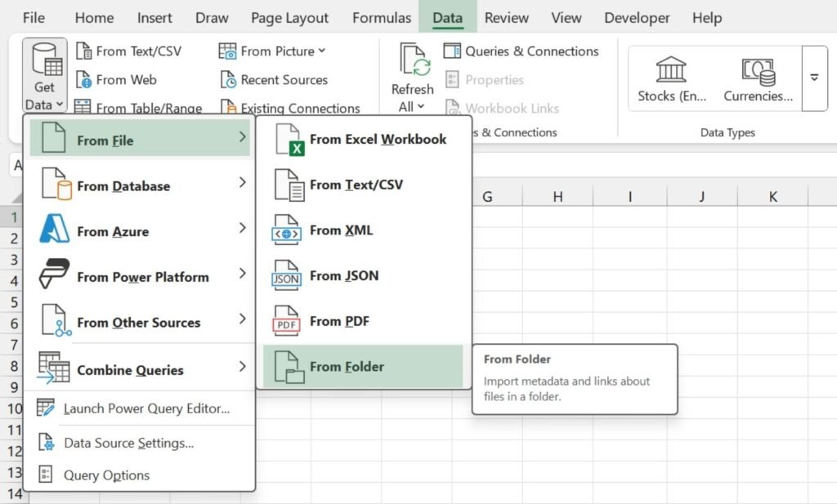Viewport: 837px width, 504px height.
Task: Open the File tab
Action: point(34,18)
